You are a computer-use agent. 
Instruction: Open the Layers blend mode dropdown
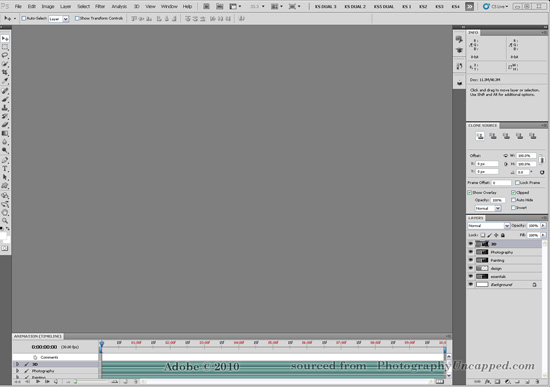[x=489, y=226]
